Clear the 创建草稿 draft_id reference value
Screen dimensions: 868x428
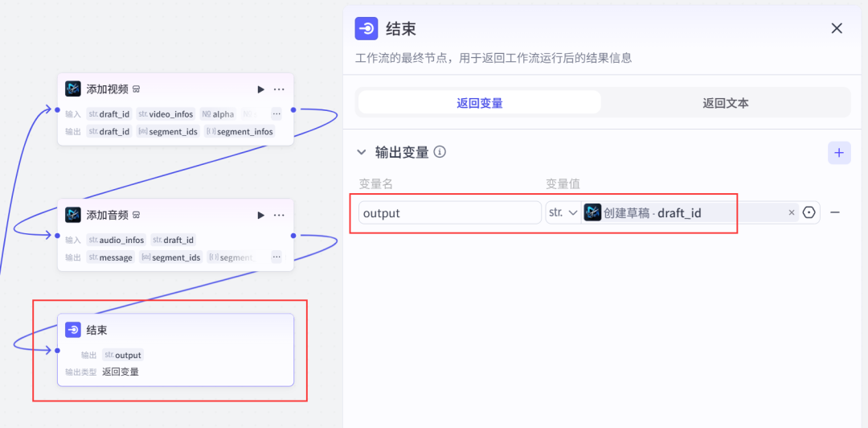(x=792, y=212)
